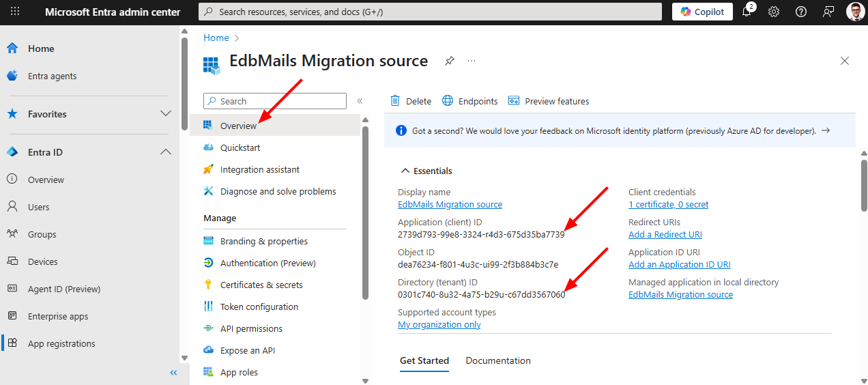Image resolution: width=868 pixels, height=385 pixels.
Task: Open the notifications bell icon
Action: pos(747,12)
